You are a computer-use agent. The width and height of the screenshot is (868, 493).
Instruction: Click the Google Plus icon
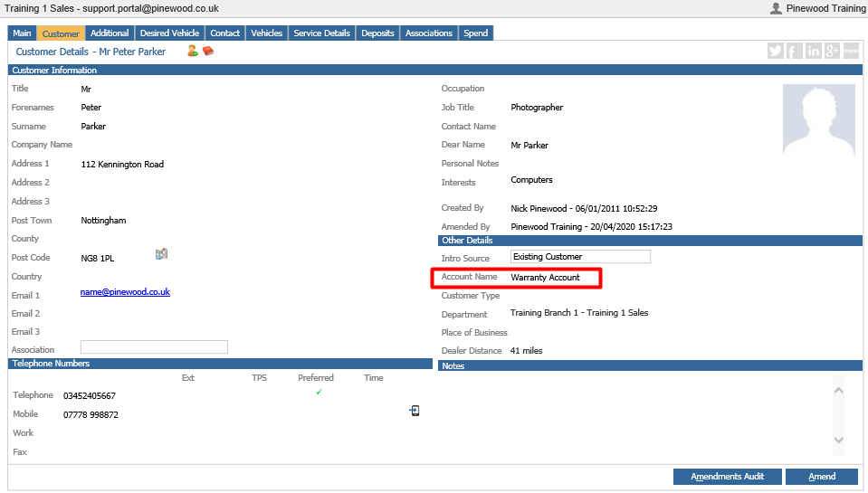(832, 51)
